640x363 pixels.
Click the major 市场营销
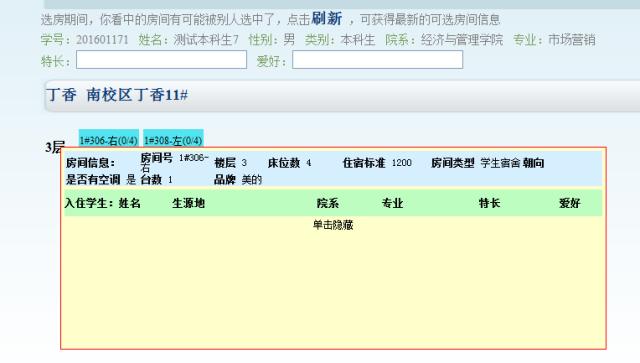click(571, 40)
